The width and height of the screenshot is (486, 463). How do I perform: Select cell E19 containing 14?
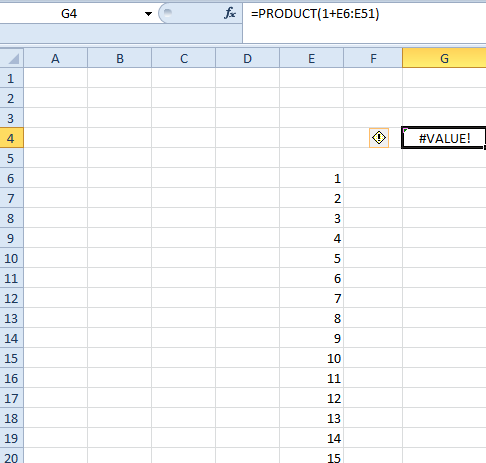(311, 438)
